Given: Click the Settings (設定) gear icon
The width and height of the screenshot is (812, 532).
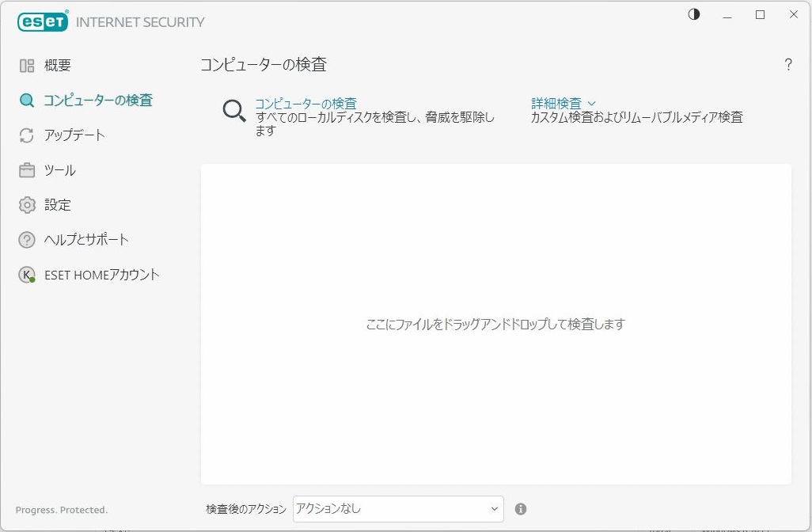Looking at the screenshot, I should 27,205.
